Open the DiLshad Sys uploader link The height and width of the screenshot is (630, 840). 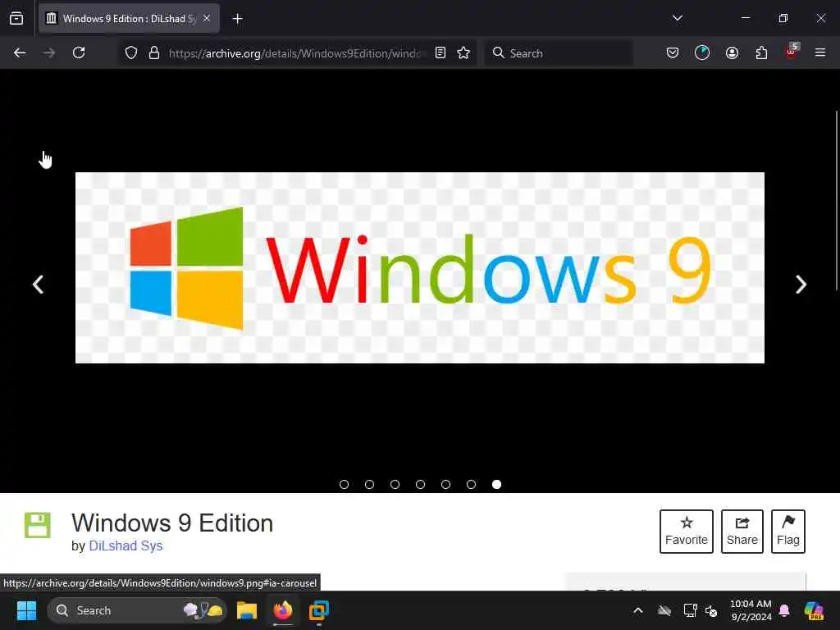(x=126, y=546)
